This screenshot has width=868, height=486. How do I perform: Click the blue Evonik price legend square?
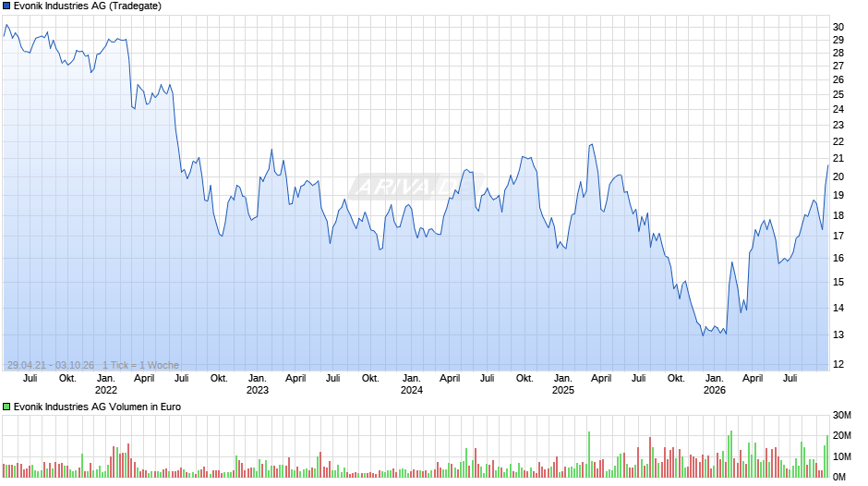(x=6, y=6)
